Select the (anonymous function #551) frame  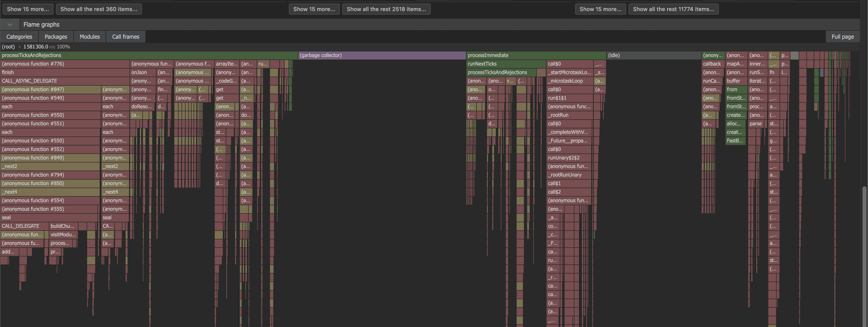coord(50,124)
